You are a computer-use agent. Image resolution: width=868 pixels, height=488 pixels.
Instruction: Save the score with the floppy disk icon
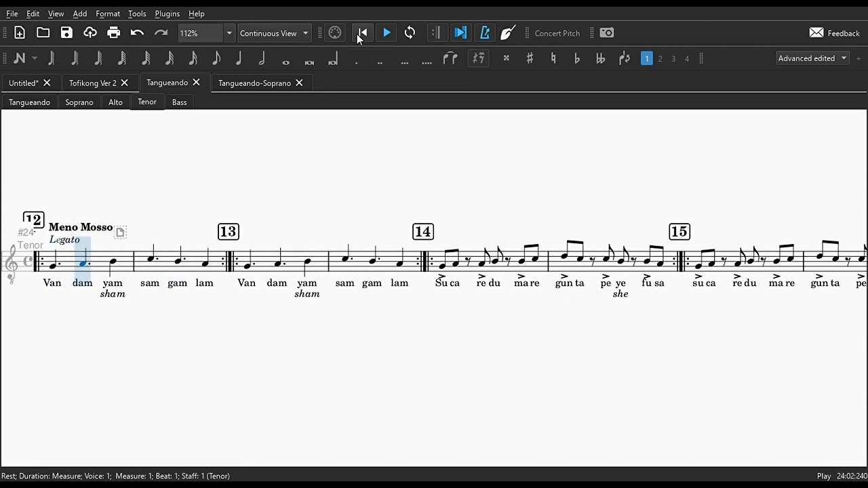tap(66, 33)
